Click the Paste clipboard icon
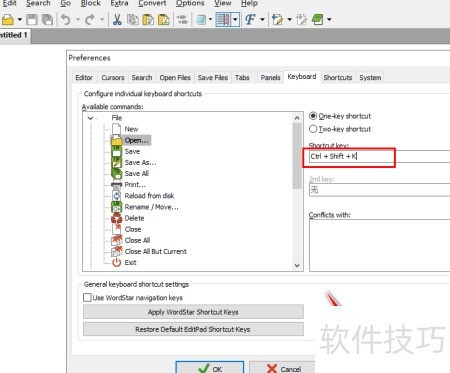The image size is (450, 373). (148, 20)
